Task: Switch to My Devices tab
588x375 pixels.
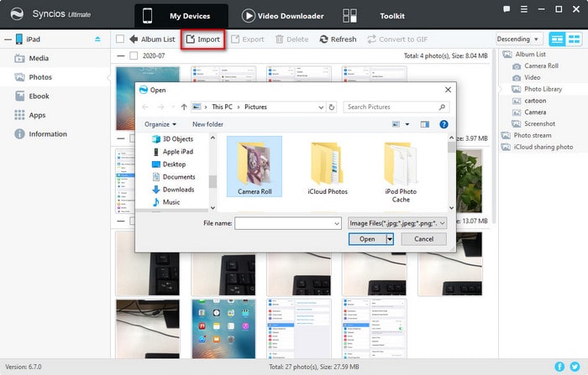Action: pos(181,16)
